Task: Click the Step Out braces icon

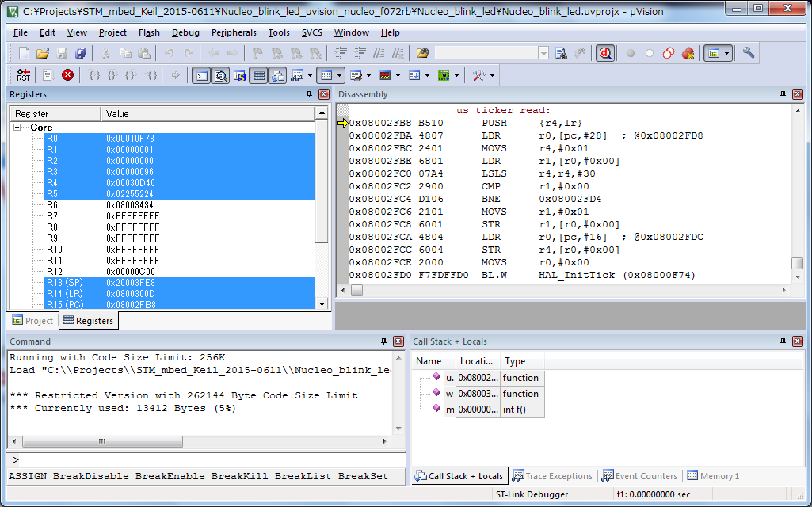Action: point(131,75)
